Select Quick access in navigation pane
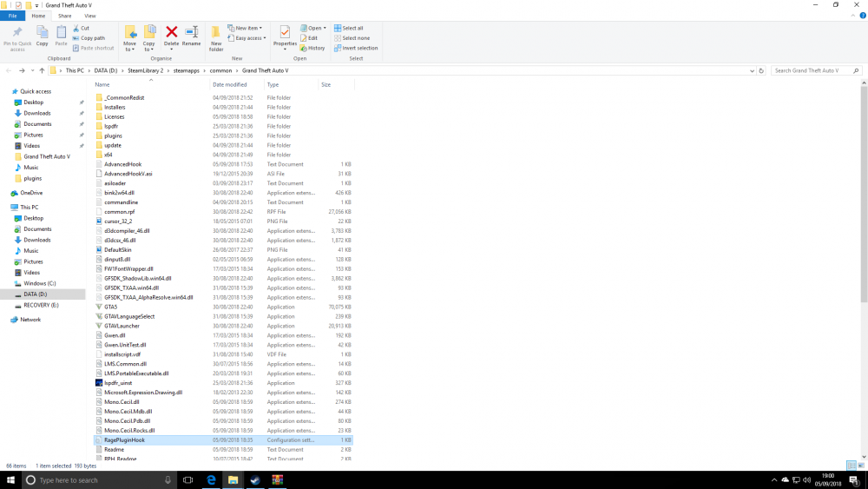This screenshot has width=868, height=489. click(x=36, y=92)
